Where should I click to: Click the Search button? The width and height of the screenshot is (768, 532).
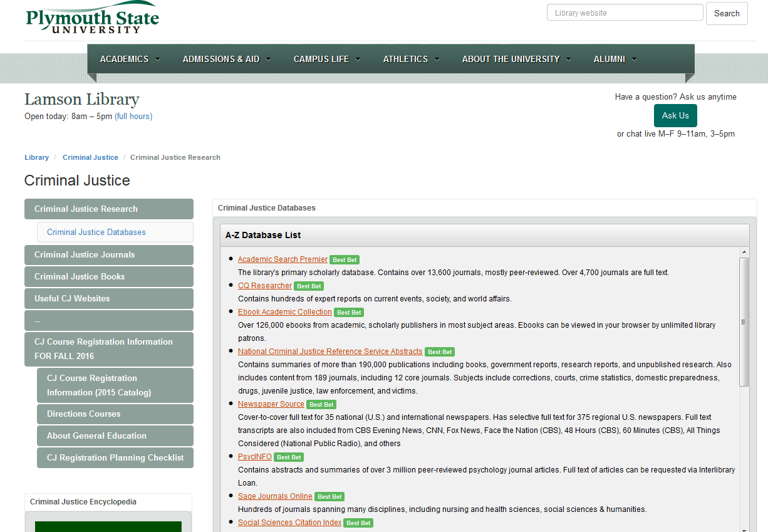727,13
